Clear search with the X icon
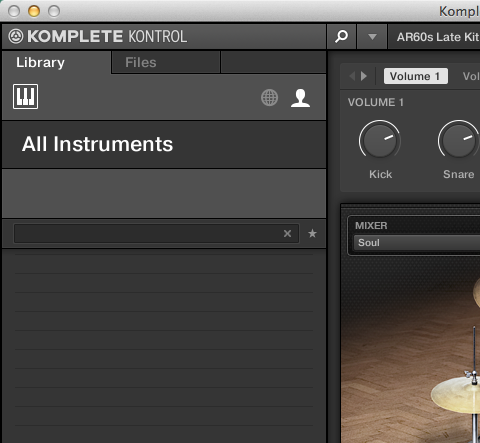 tap(287, 233)
